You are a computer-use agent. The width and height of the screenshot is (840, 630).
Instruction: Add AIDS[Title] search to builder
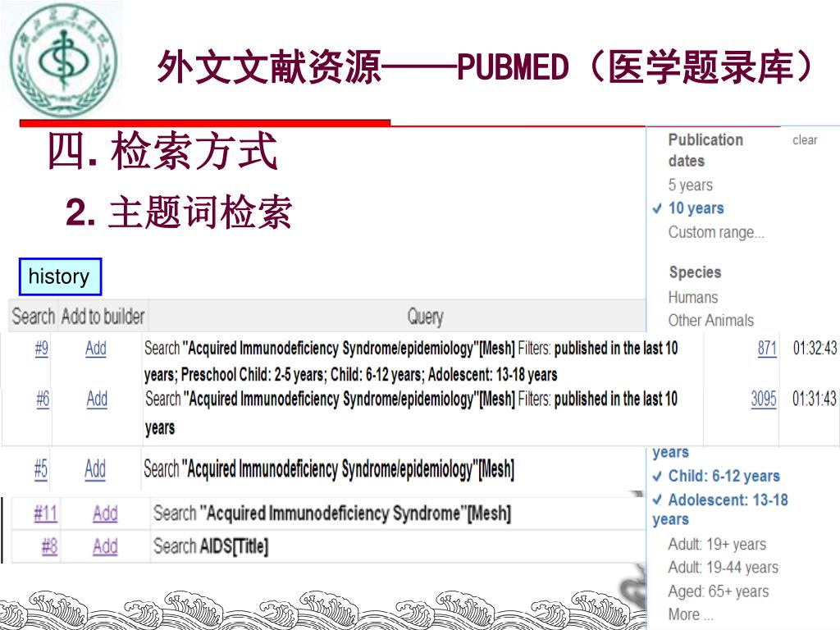point(105,547)
